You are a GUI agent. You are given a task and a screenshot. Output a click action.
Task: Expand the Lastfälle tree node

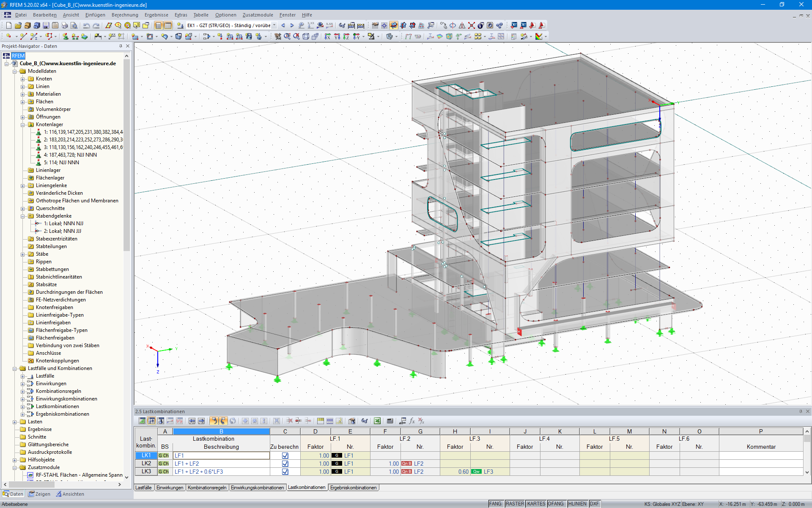click(22, 376)
